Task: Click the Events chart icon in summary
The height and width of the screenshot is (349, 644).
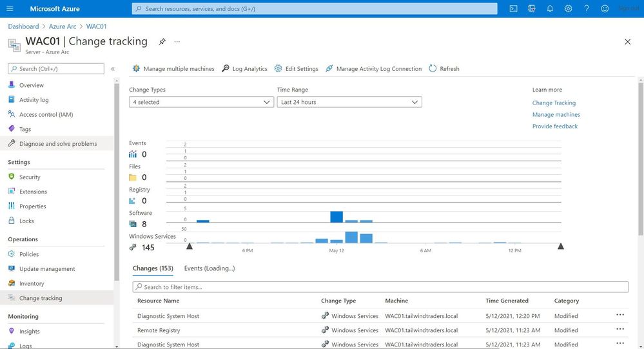Action: point(133,154)
